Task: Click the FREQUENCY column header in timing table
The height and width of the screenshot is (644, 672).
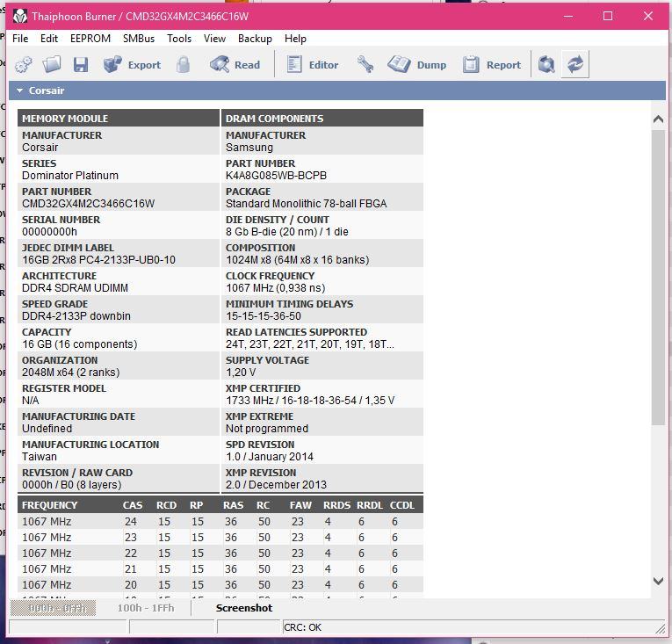Action: click(49, 505)
